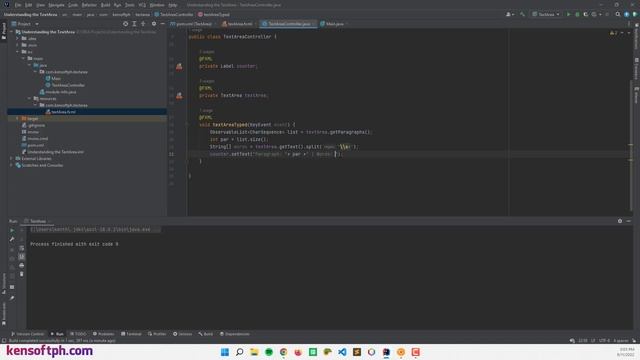Hide the Project panel with minus icon
The height and width of the screenshot is (360, 640).
[162, 24]
